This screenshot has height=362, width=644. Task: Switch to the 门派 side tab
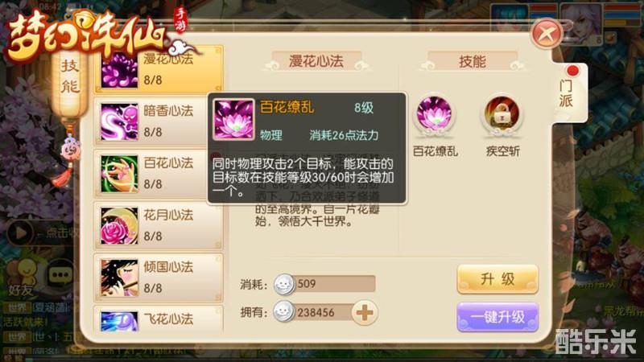coord(568,93)
